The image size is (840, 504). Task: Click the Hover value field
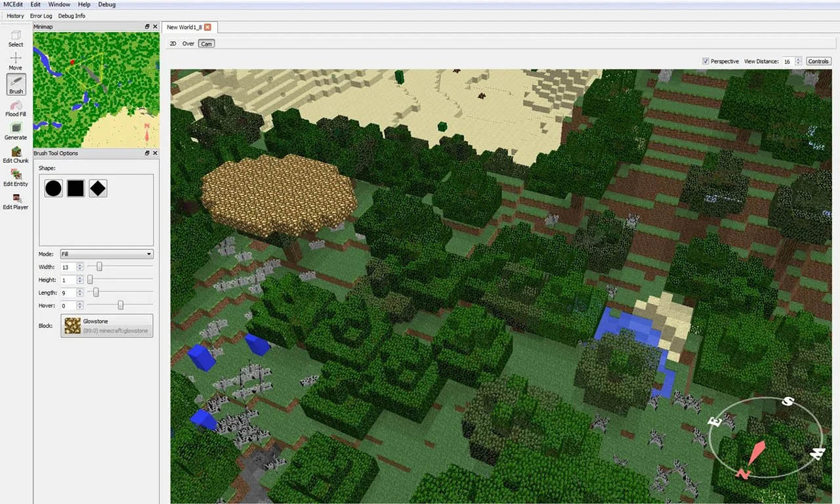[x=68, y=306]
